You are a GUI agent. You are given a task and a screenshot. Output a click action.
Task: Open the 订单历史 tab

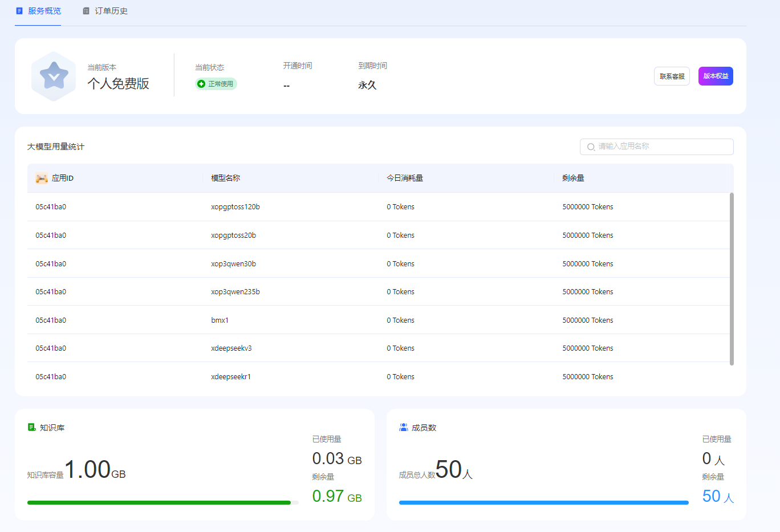(105, 11)
